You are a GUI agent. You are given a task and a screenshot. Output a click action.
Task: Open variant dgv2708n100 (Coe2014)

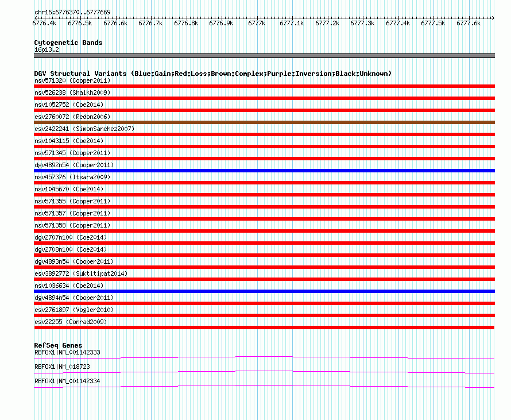coord(71,249)
